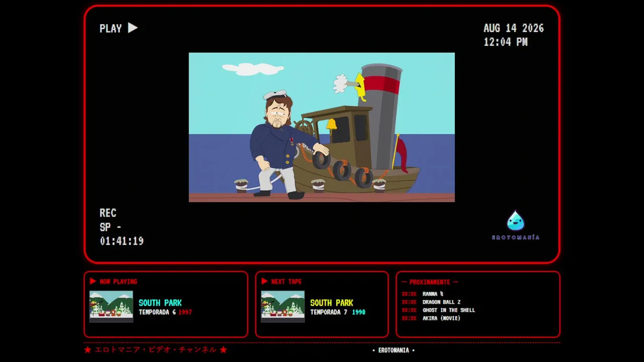Click the TEMPORADA 7 label
Screen dimensions: 644x362
[x=329, y=312]
